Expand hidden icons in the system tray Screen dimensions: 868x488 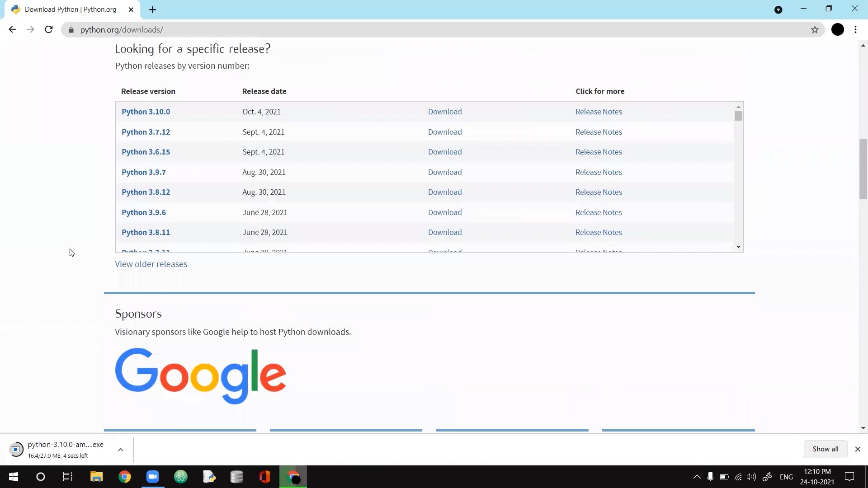tap(697, 477)
